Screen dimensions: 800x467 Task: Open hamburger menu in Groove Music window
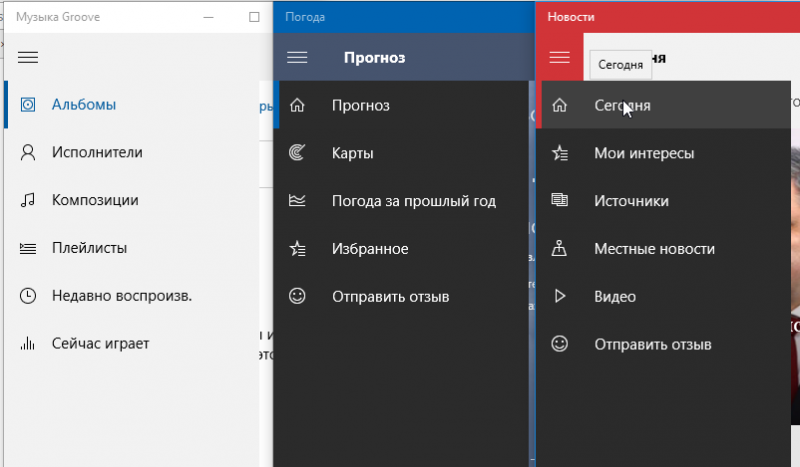(x=28, y=57)
